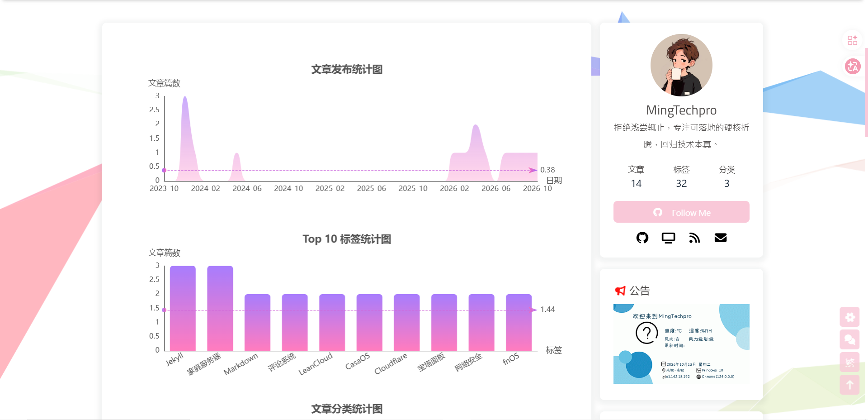Click the Jekyll bar in tag chart

point(183,308)
